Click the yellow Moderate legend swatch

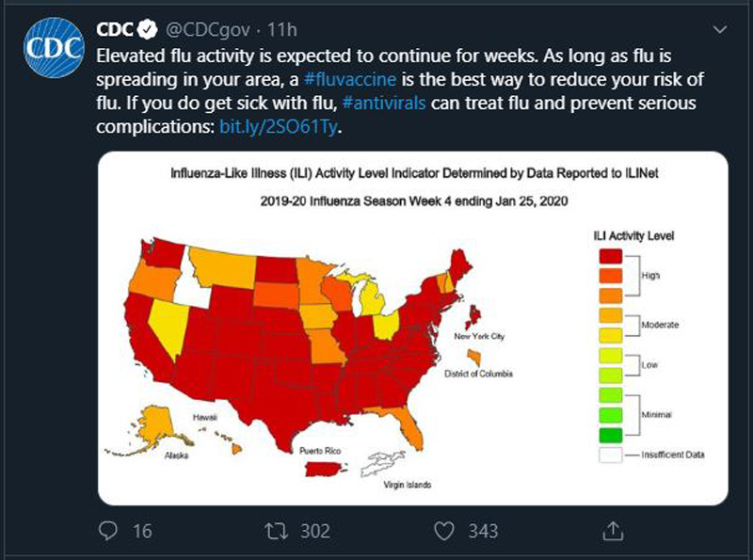(610, 335)
